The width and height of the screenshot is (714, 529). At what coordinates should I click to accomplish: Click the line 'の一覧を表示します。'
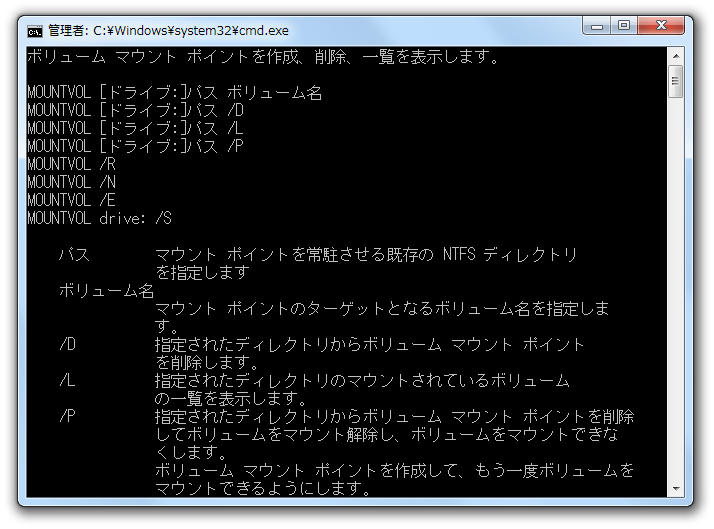pyautogui.click(x=232, y=398)
